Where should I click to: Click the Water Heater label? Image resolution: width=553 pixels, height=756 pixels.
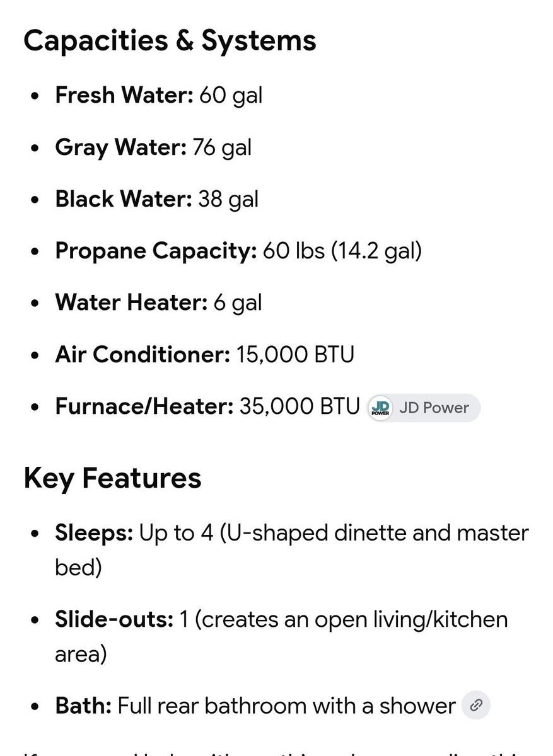[131, 303]
